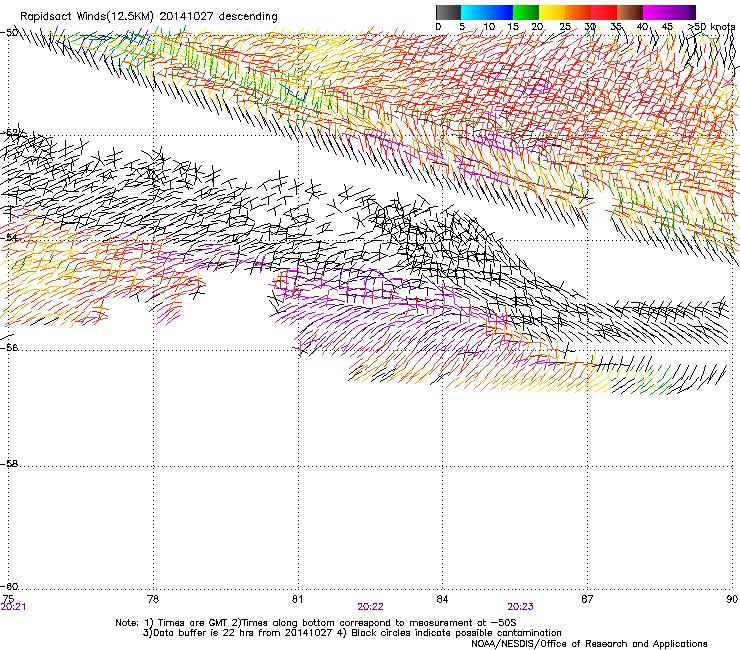This screenshot has height=650, width=740.
Task: Click legend value label '45'
Action: click(x=667, y=27)
